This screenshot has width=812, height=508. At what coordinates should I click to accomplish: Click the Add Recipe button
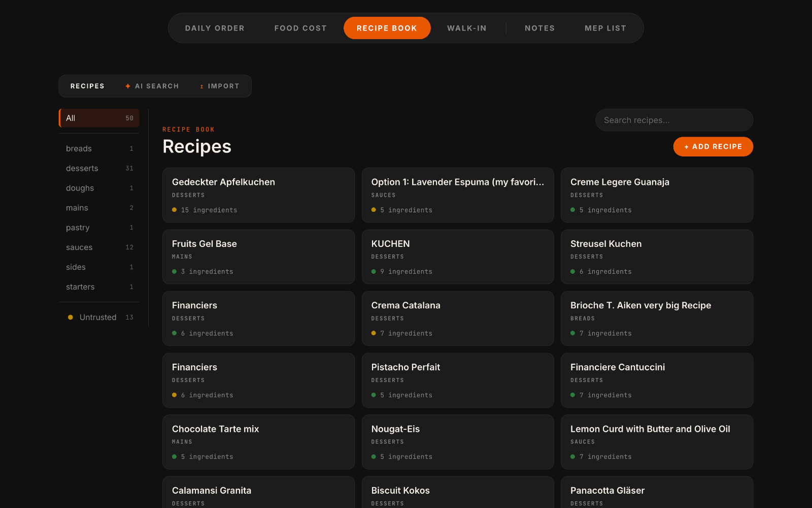(x=713, y=147)
